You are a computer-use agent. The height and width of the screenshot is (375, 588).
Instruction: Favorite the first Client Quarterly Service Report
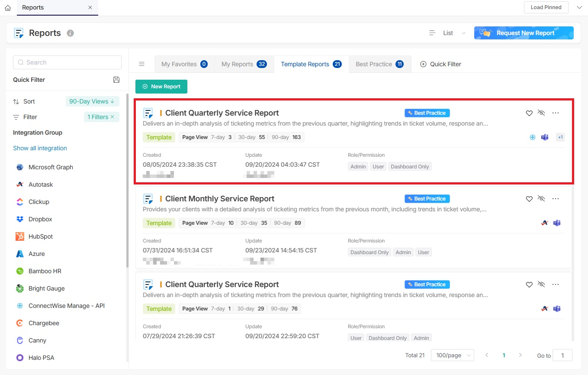529,113
